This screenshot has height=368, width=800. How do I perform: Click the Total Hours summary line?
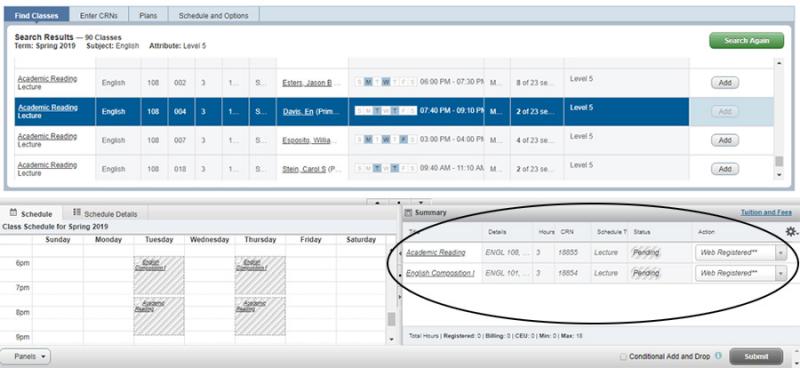tap(495, 336)
